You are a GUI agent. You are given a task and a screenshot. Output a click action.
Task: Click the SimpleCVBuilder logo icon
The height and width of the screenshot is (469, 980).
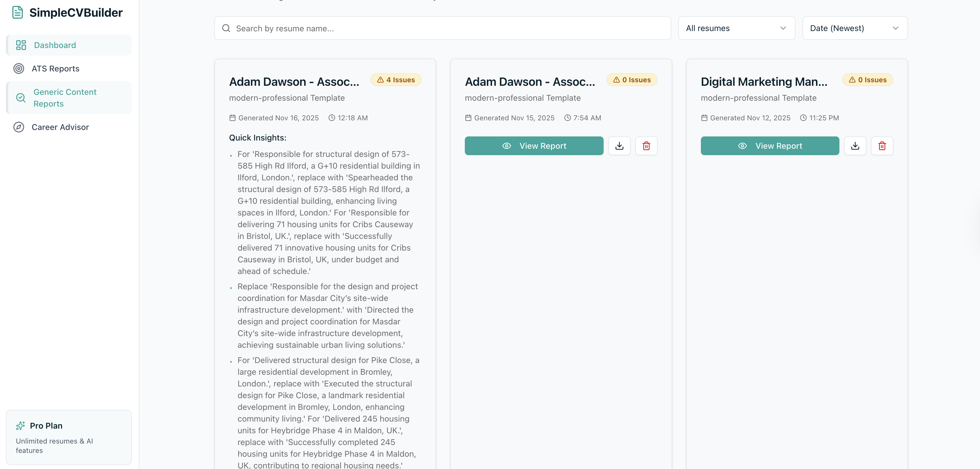(18, 13)
